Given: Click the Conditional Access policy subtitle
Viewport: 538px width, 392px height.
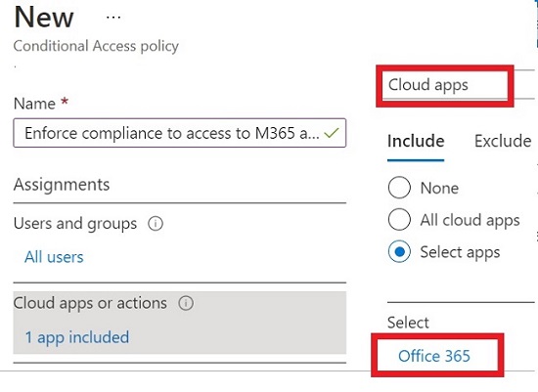Looking at the screenshot, I should click(x=96, y=46).
